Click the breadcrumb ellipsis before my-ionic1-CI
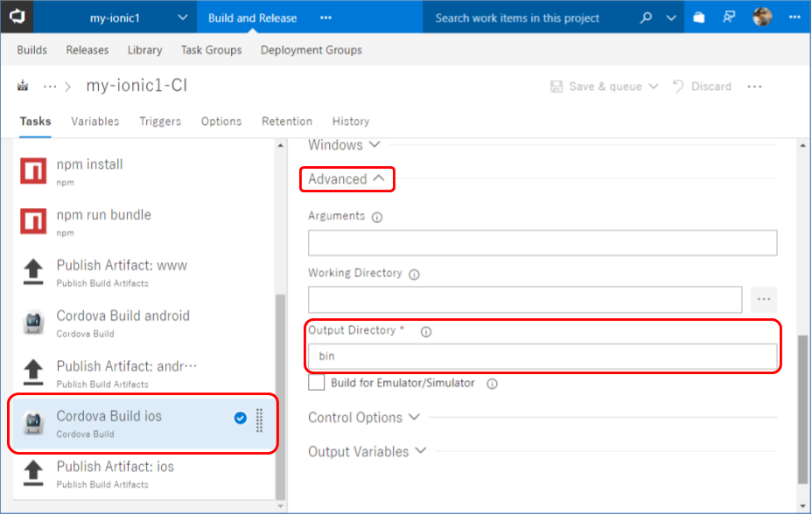 point(50,87)
